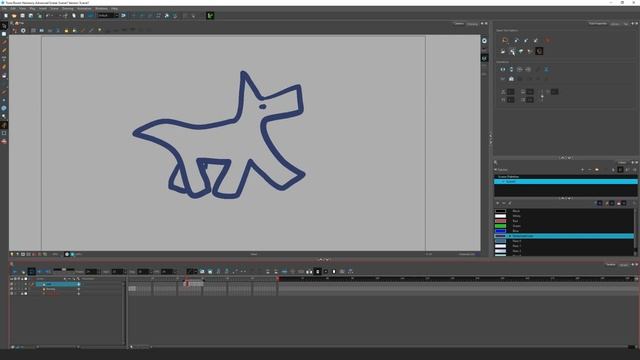Toggle the blue button beside the white circle below Camera view
The image size is (640, 360).
coord(73,254)
